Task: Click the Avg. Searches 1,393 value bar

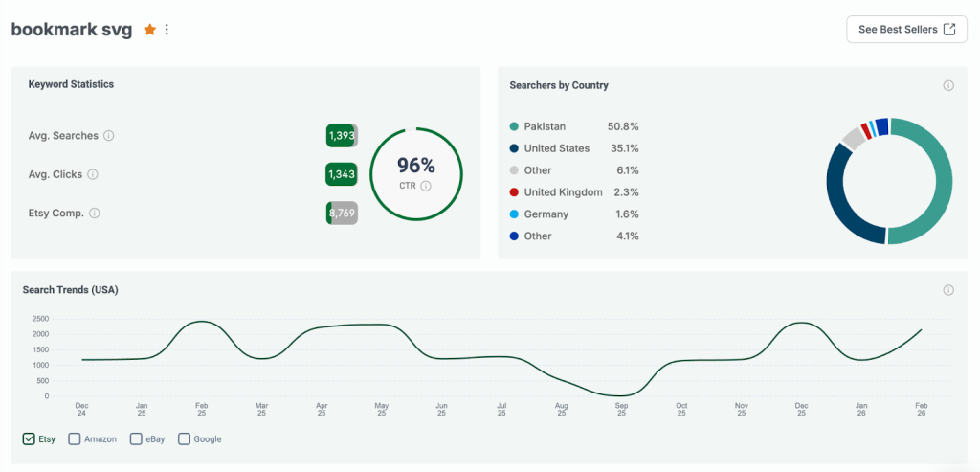Action: pos(341,136)
